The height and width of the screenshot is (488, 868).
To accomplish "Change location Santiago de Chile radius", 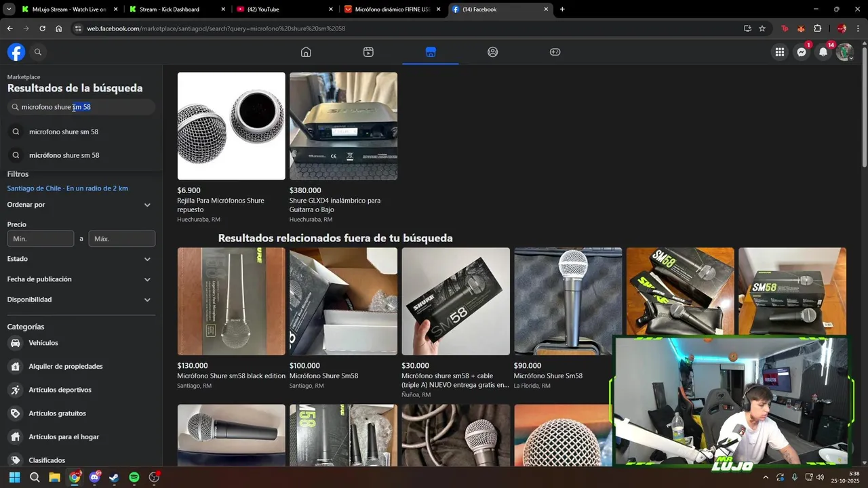I will click(x=68, y=188).
